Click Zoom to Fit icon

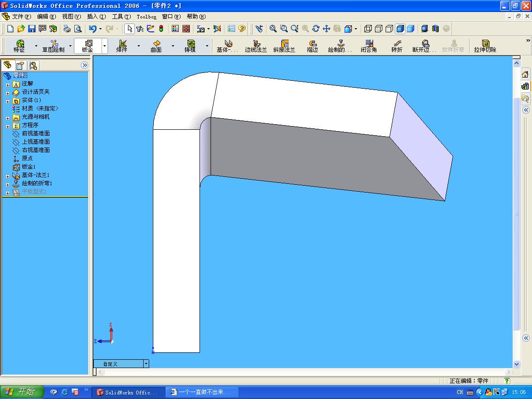[273, 29]
